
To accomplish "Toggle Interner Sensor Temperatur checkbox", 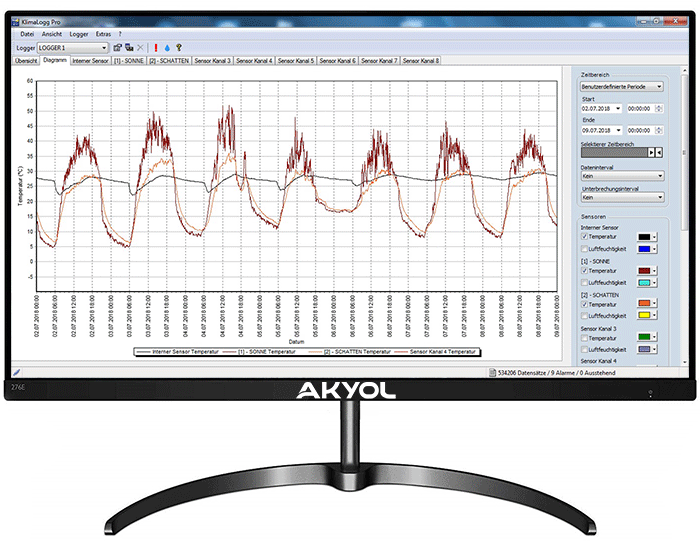I will tap(584, 237).
